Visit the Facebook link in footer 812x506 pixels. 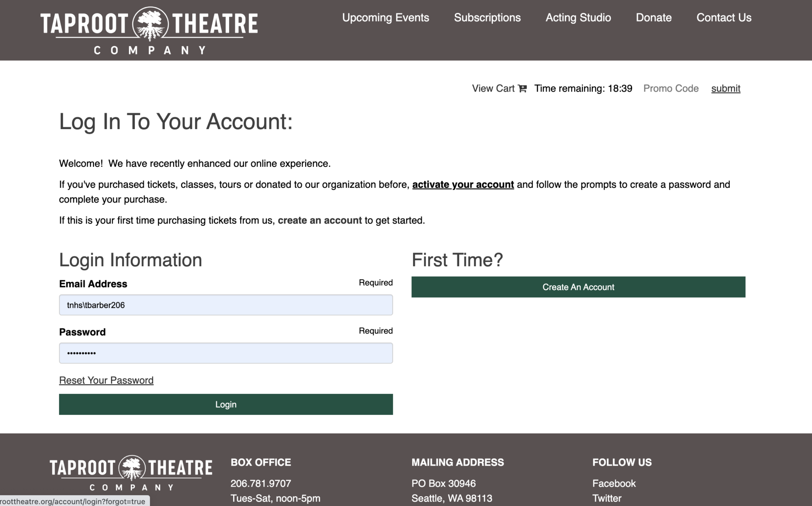tap(614, 483)
